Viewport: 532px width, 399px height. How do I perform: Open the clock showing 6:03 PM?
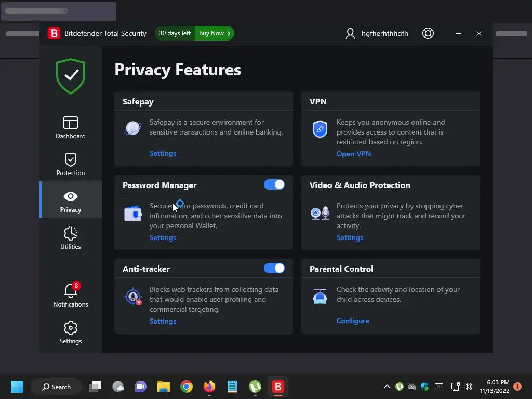[495, 387]
